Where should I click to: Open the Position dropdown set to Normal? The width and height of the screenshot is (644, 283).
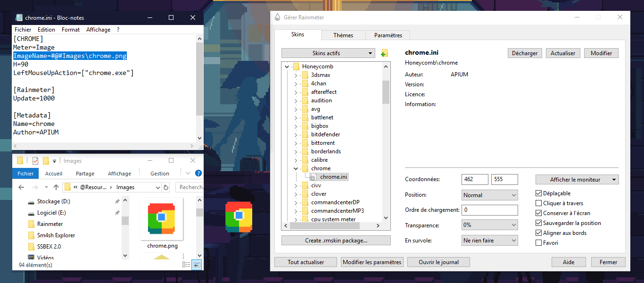point(489,195)
